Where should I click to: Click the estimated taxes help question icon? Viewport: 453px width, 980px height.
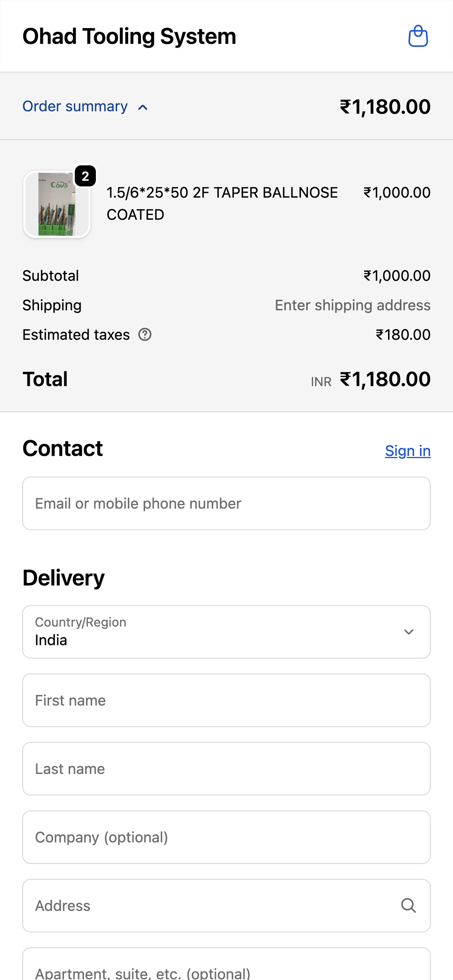pos(145,335)
